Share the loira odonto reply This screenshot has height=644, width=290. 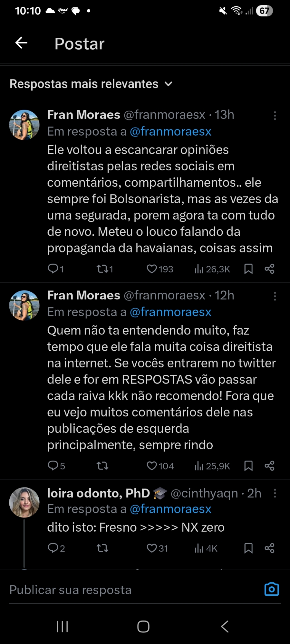(269, 548)
